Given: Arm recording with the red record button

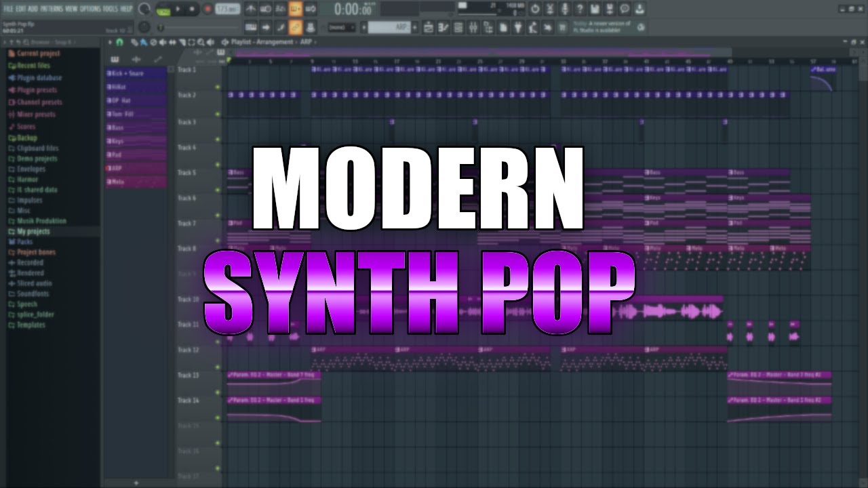Looking at the screenshot, I should pyautogui.click(x=208, y=9).
